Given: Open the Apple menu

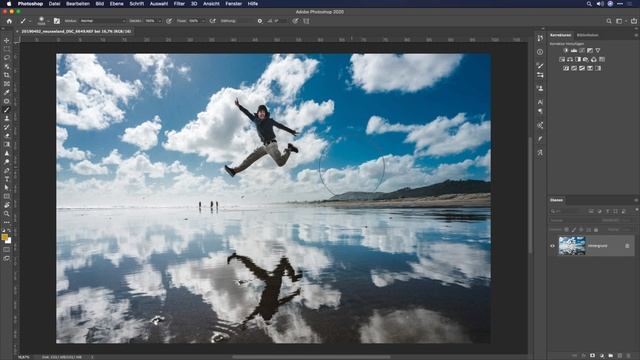Looking at the screenshot, I should click(9, 4).
